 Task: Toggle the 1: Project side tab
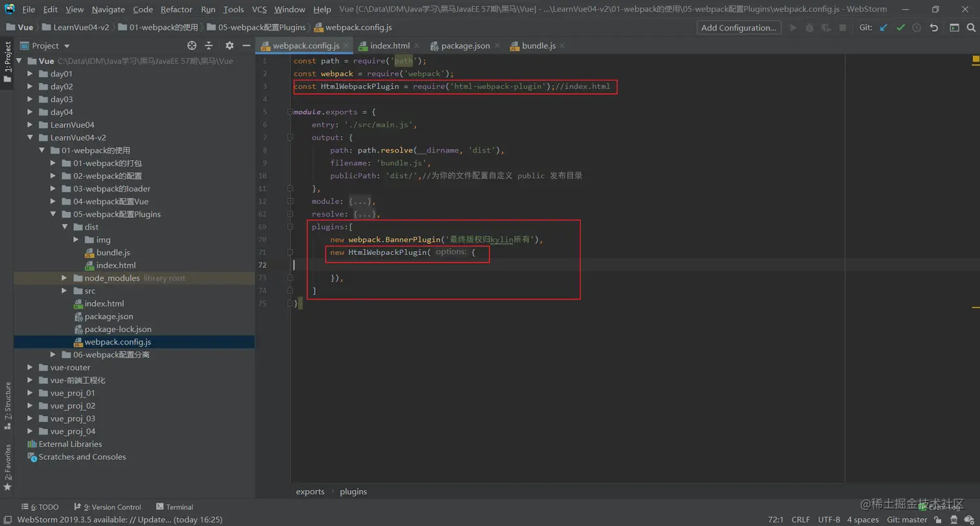tap(7, 62)
